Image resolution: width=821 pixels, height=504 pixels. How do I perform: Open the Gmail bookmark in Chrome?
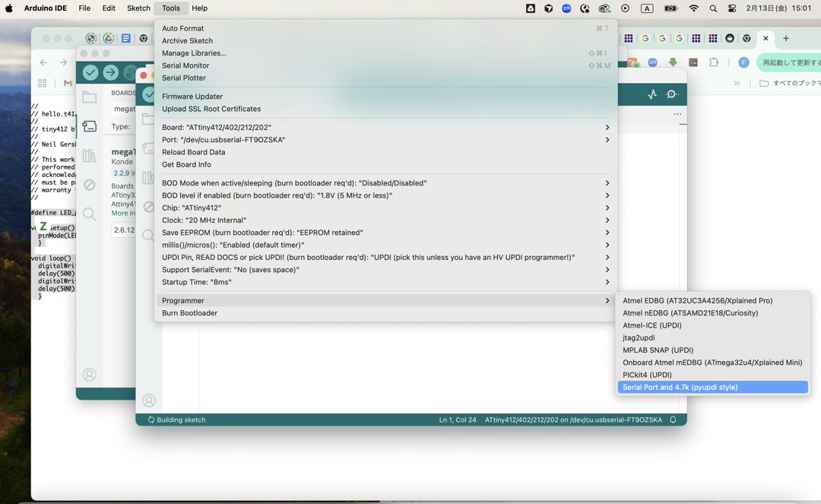click(x=68, y=83)
